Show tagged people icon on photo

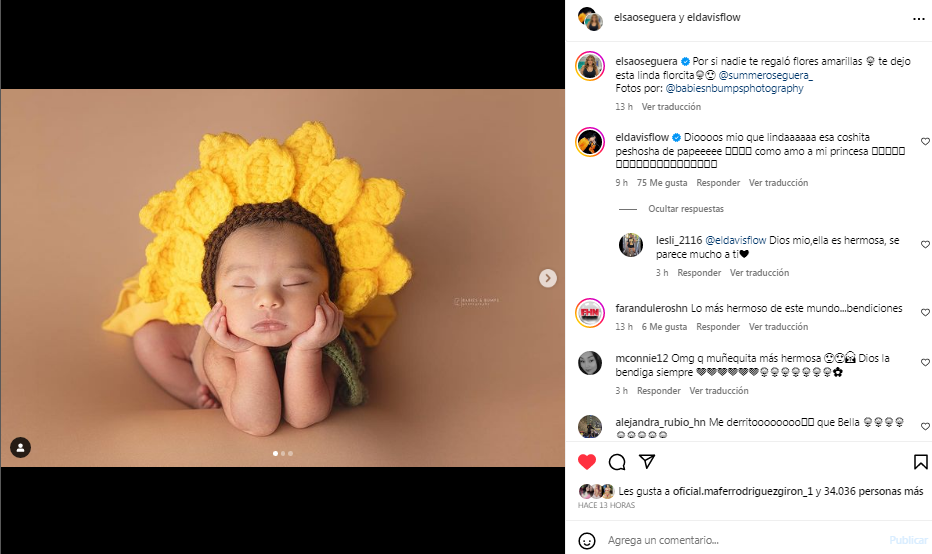(20, 448)
